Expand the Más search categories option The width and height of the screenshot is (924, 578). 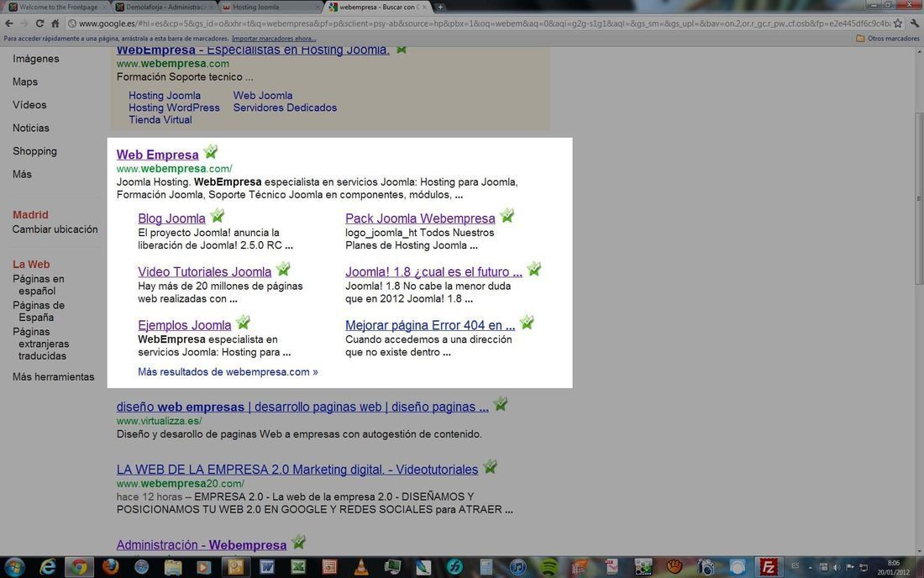coord(22,175)
